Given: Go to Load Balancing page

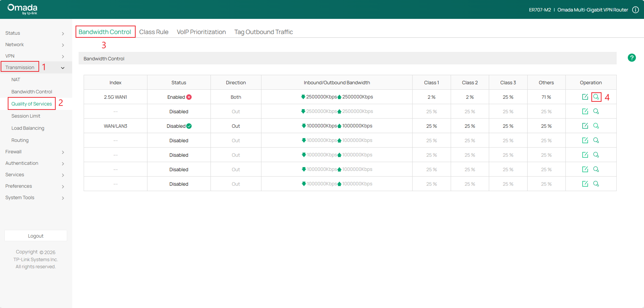Looking at the screenshot, I should point(28,128).
